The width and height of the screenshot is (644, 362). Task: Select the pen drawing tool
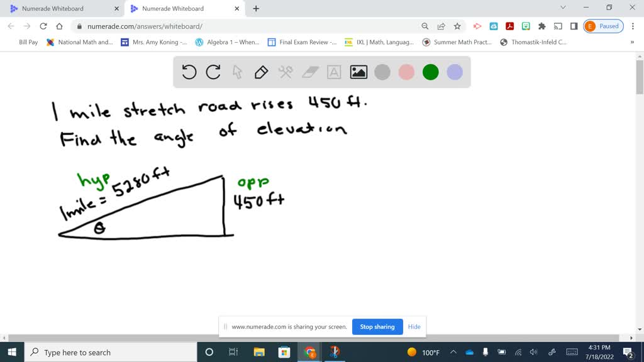click(x=261, y=72)
